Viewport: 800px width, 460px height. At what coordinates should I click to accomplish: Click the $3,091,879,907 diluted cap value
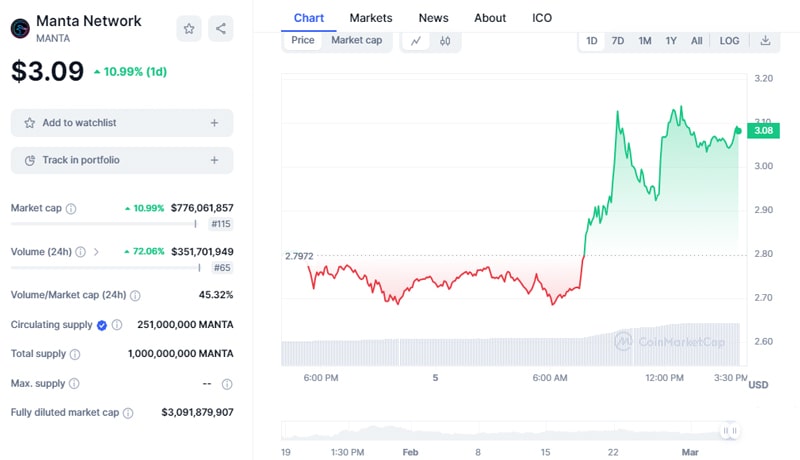click(x=197, y=412)
